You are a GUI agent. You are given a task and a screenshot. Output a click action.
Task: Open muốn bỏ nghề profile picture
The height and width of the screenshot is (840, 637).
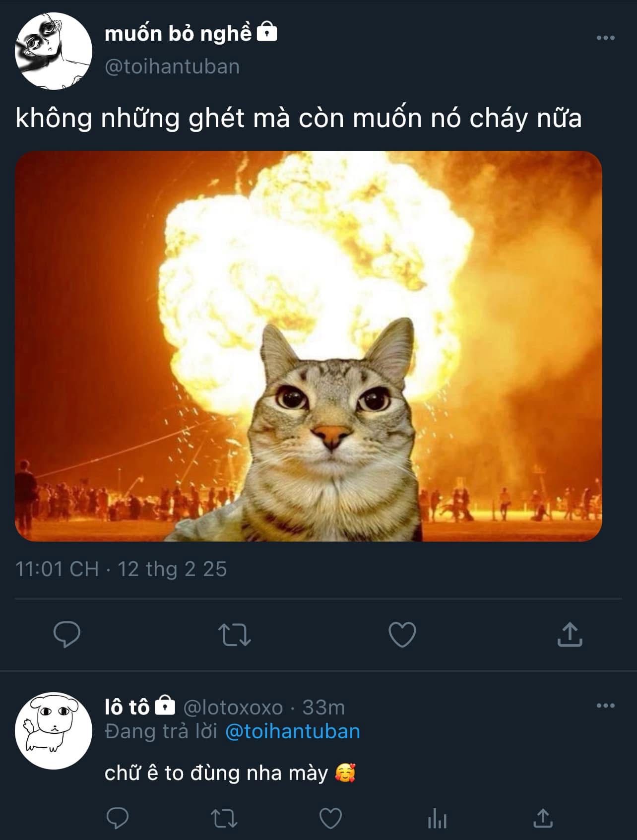(x=54, y=51)
